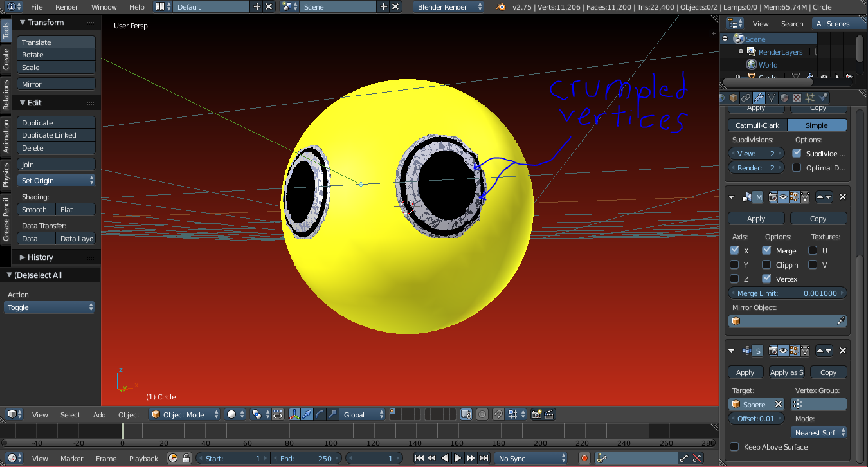This screenshot has height=467, width=868.
Task: Toggle Mirror modifier X axis checkbox
Action: (x=734, y=250)
